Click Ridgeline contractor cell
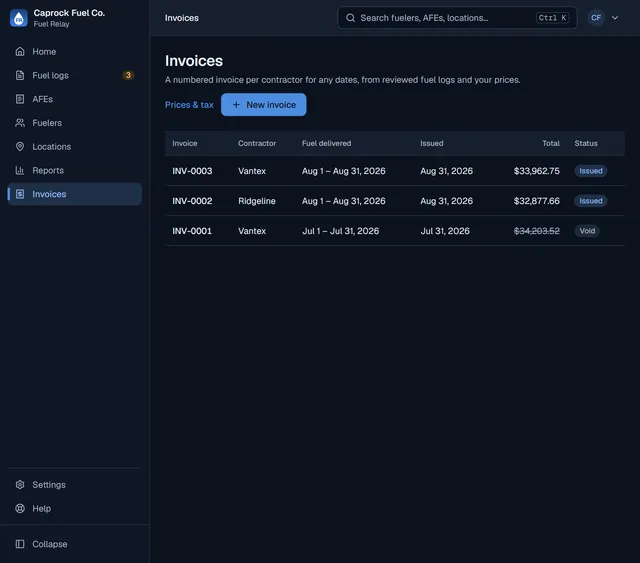The image size is (640, 563). click(257, 201)
